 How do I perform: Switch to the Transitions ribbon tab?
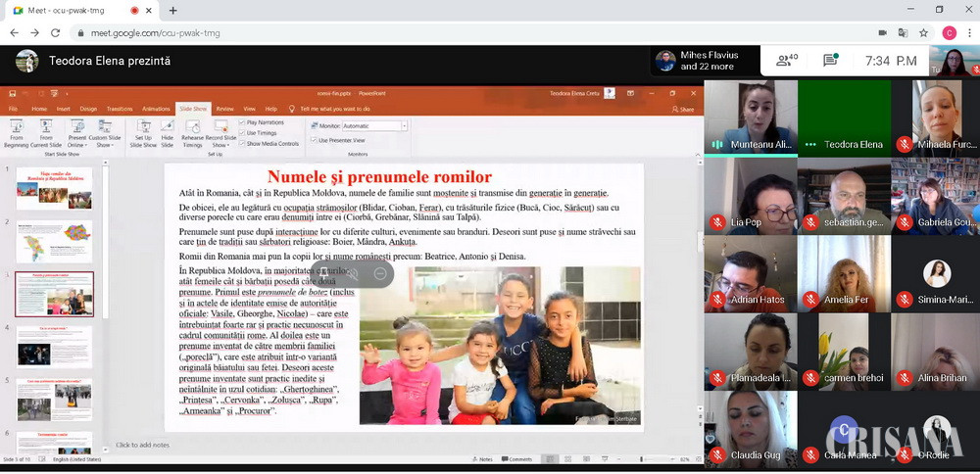(x=120, y=109)
